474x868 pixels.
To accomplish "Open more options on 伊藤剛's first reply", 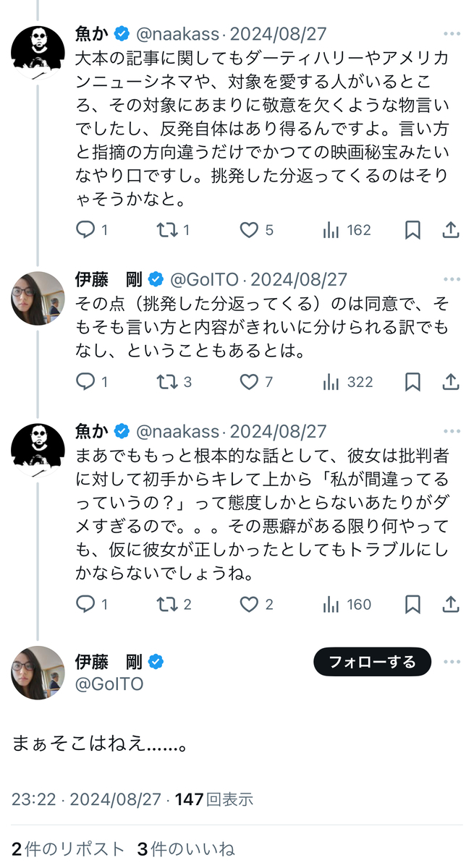I will (452, 279).
